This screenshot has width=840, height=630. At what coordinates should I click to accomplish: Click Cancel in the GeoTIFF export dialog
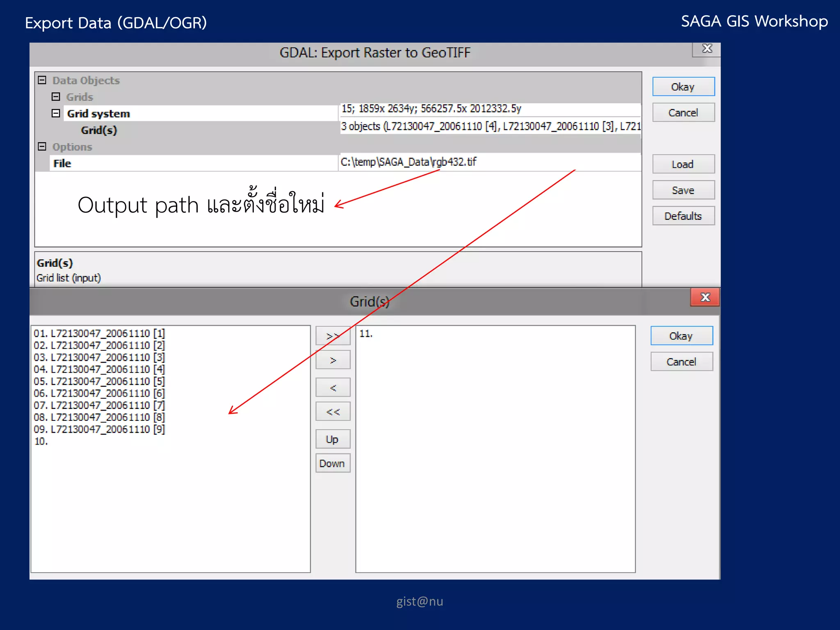[683, 113]
